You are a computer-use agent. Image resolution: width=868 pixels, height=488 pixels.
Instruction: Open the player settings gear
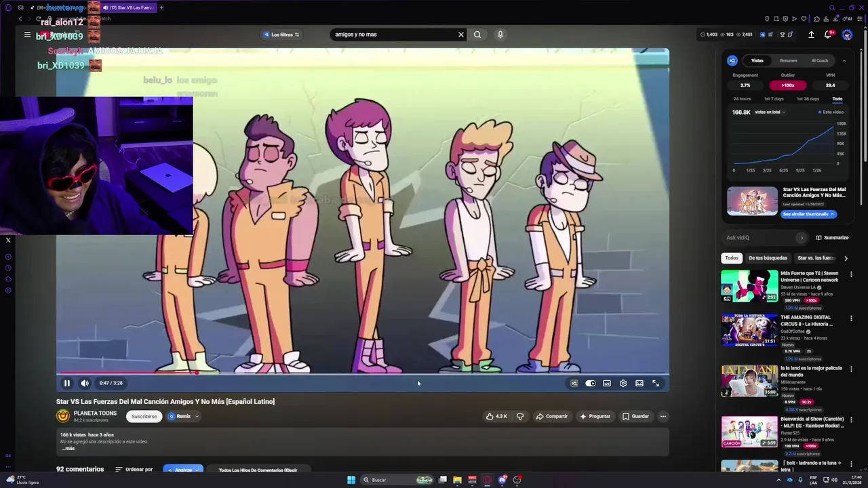623,383
